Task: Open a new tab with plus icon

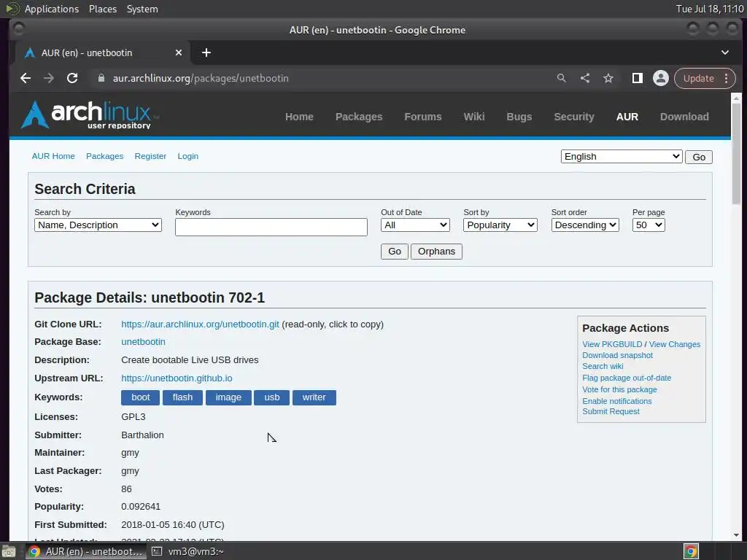Action: coord(206,52)
